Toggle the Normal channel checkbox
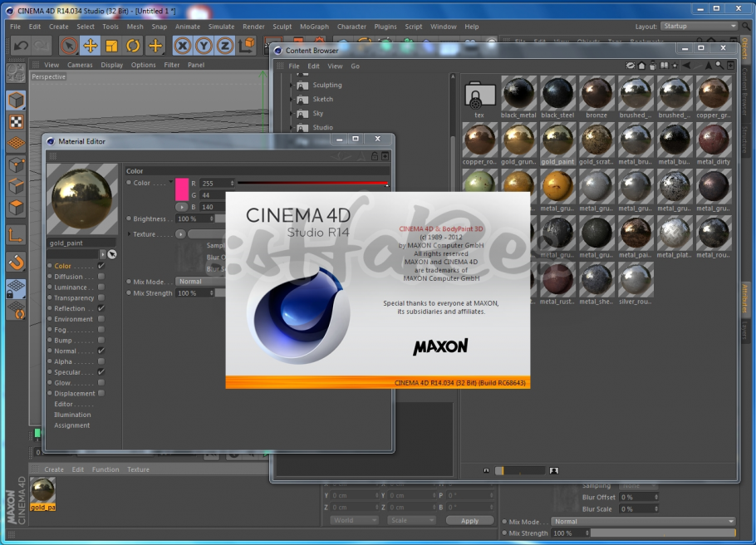 coord(101,351)
